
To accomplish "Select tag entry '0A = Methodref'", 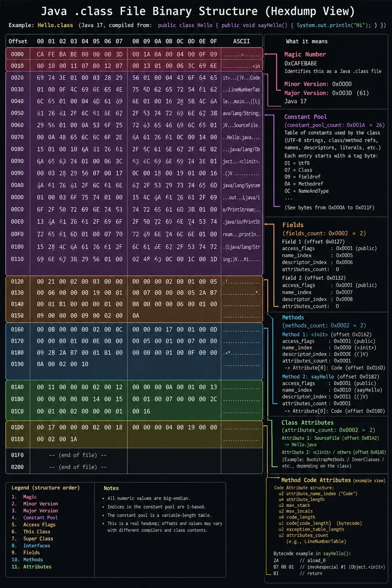I will pos(304,184).
